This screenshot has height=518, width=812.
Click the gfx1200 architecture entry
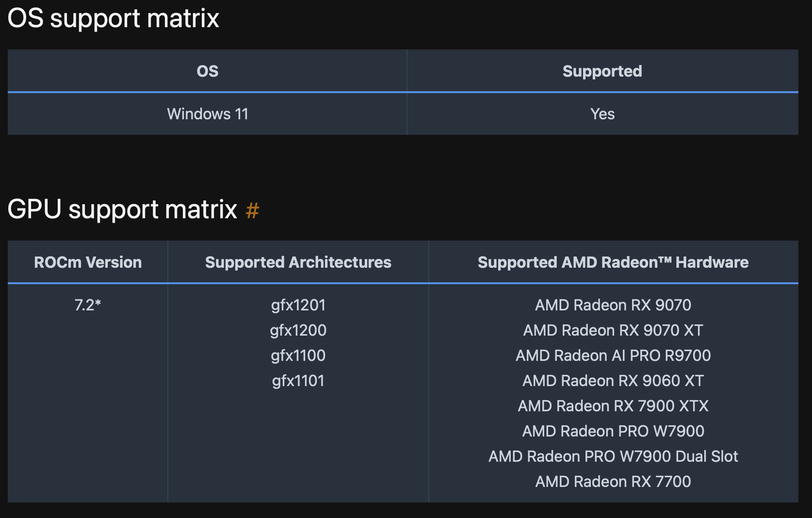[x=298, y=330]
